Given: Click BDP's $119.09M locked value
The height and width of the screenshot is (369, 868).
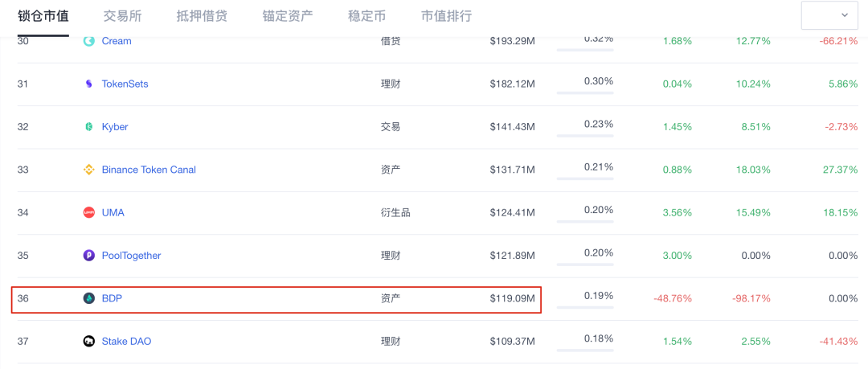Looking at the screenshot, I should [x=512, y=298].
